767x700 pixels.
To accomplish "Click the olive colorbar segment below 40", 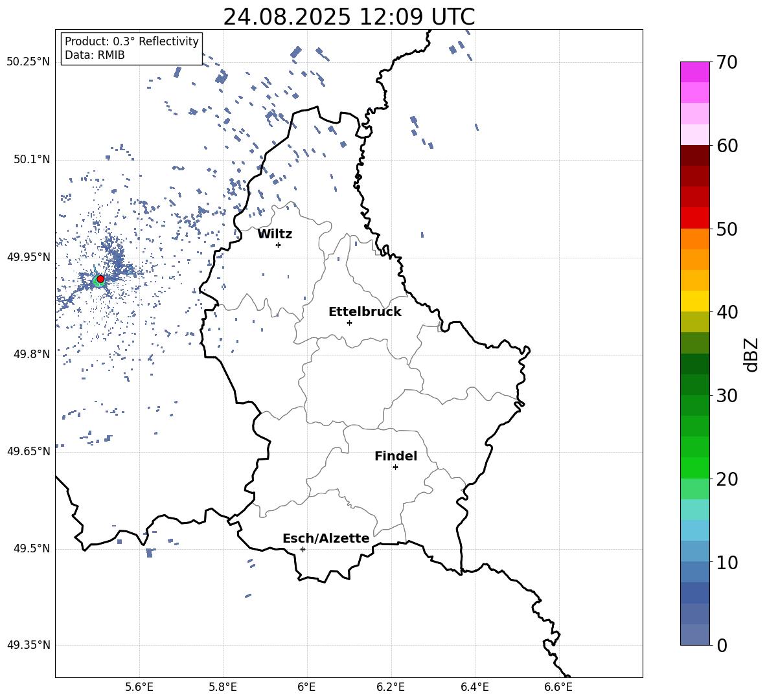I will point(695,322).
